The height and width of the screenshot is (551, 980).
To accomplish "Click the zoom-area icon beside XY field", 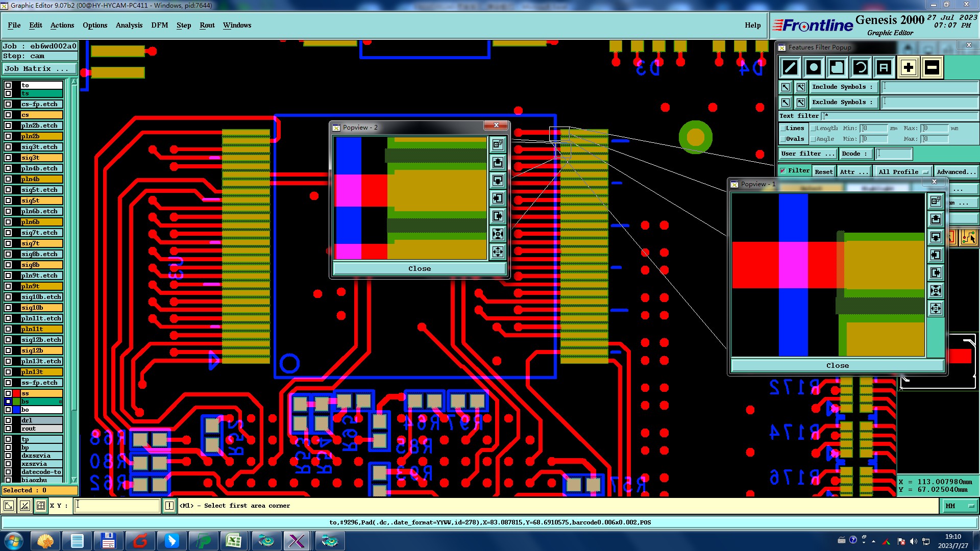I will 9,506.
